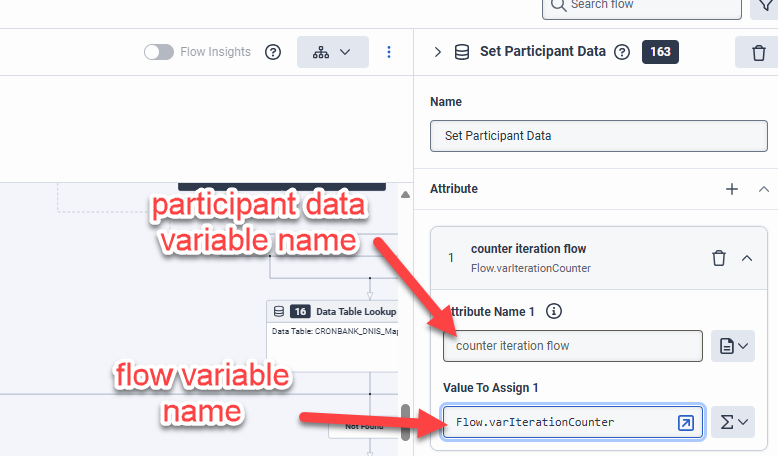
Task: Collapse the Attribute section
Action: pos(763,189)
